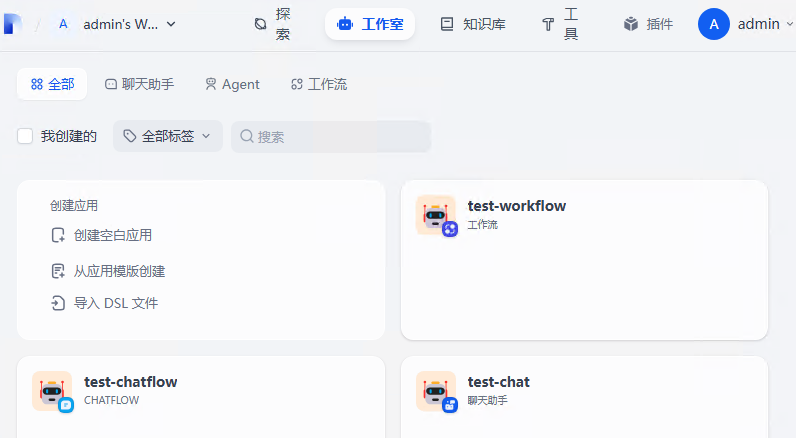Screen dimensions: 796x438
Task: Click the cube icon beside 插件
Action: pos(631,24)
